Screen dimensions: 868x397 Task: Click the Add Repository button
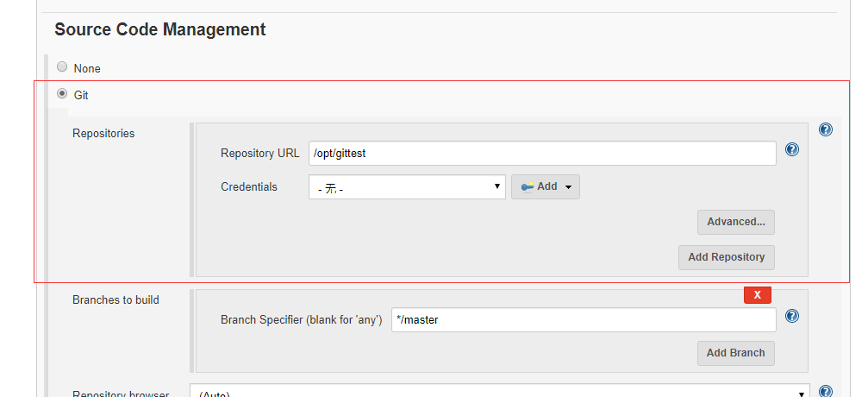(726, 257)
